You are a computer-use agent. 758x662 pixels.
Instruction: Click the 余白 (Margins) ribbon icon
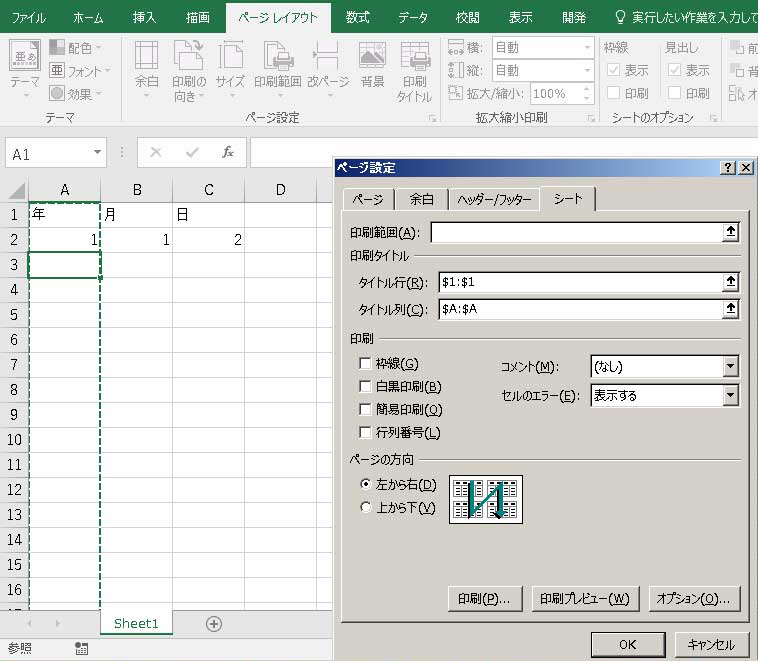point(146,68)
